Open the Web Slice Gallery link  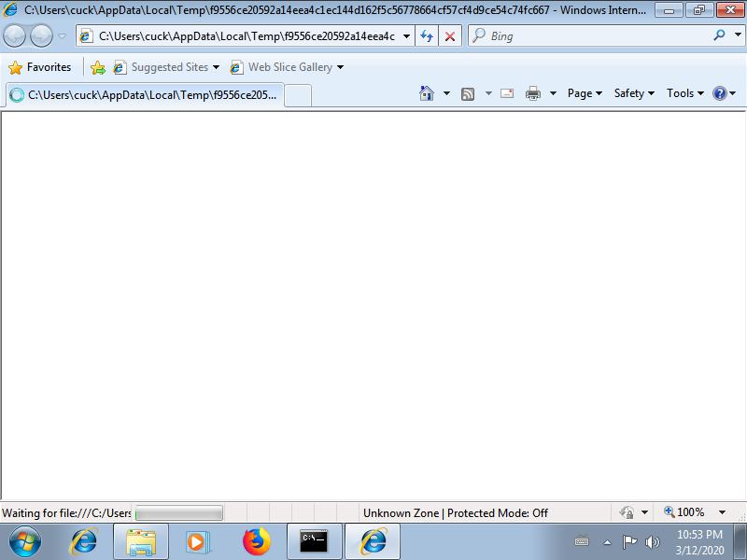tap(281, 67)
